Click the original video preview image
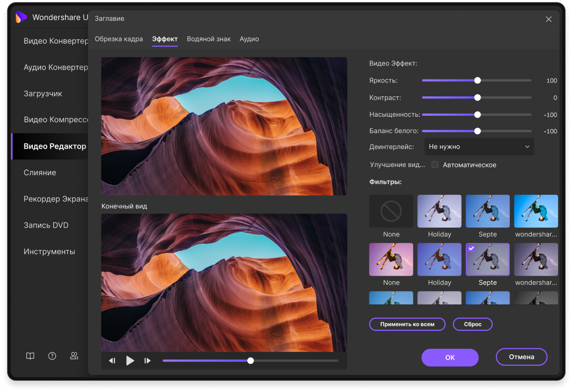The image size is (572, 392). (224, 126)
